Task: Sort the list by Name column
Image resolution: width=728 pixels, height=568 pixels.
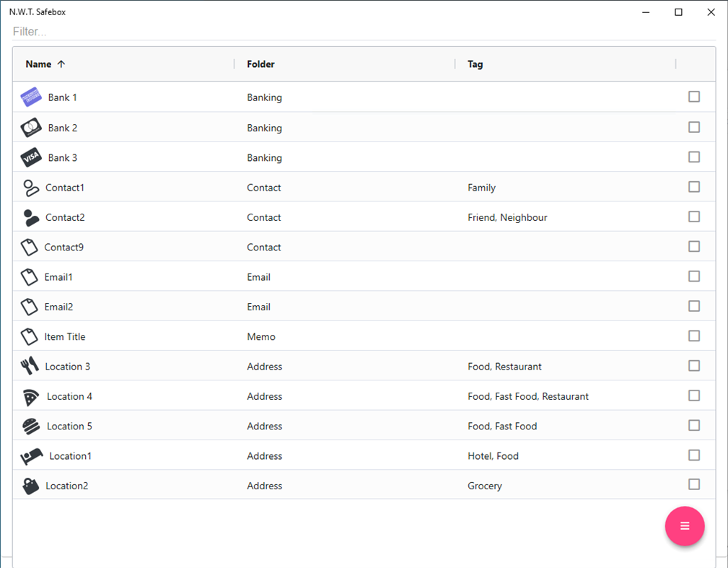Action: pyautogui.click(x=38, y=64)
